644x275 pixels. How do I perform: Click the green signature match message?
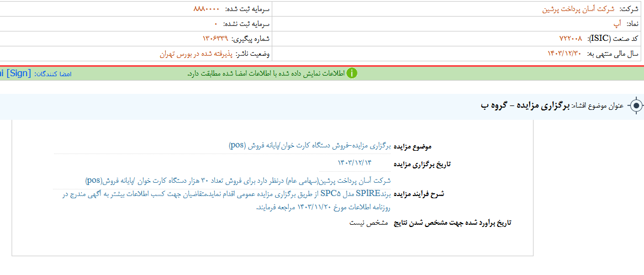pyautogui.click(x=266, y=73)
